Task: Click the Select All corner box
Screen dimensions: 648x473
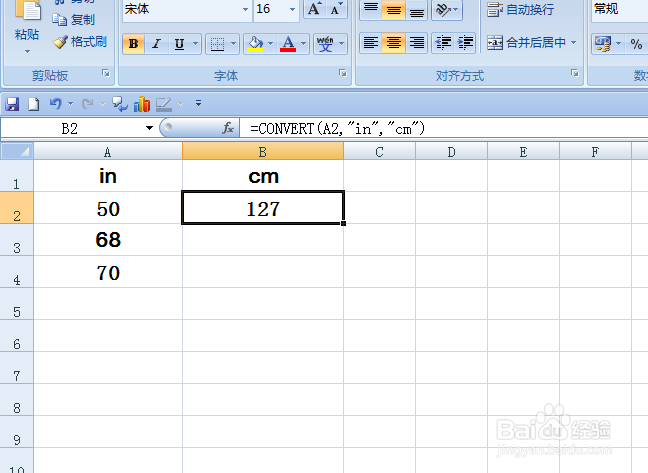Action: point(17,151)
